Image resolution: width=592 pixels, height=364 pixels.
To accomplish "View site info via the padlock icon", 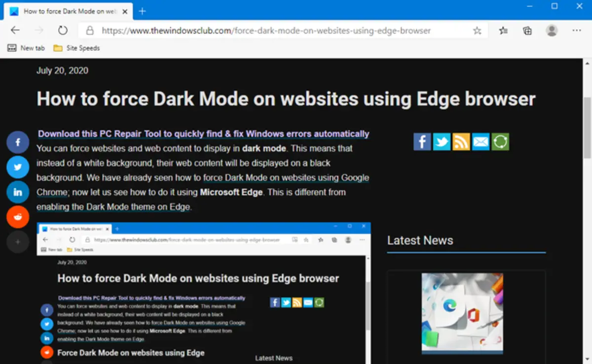I will (90, 31).
